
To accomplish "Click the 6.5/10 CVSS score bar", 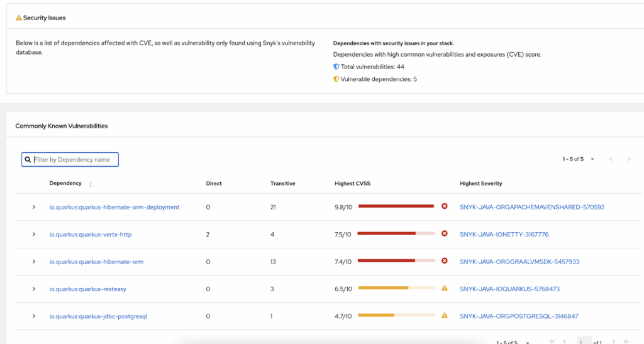I will pos(396,288).
